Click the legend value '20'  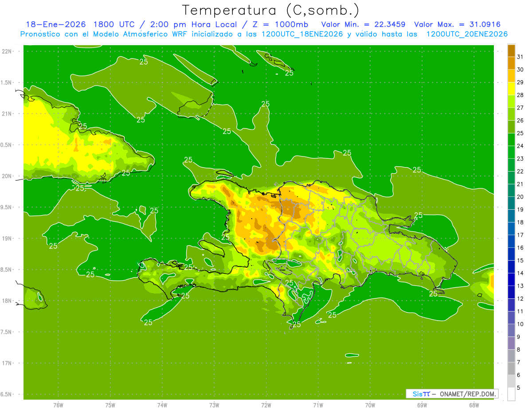[x=520, y=197]
